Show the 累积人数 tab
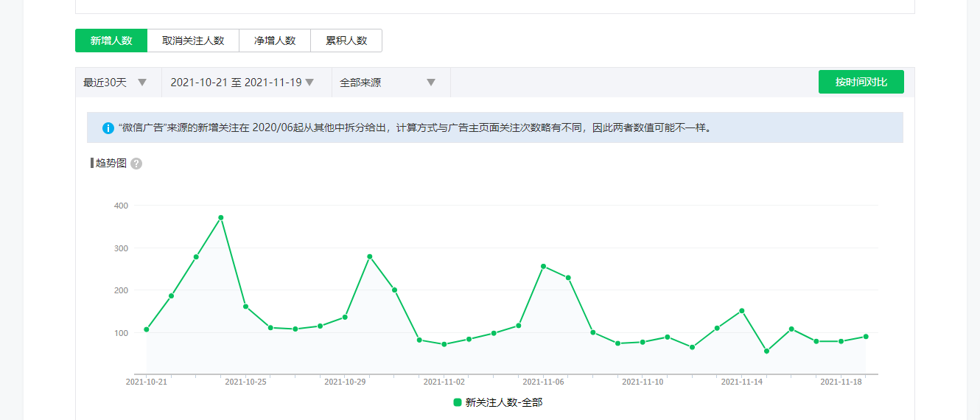The image size is (980, 420). pyautogui.click(x=346, y=41)
